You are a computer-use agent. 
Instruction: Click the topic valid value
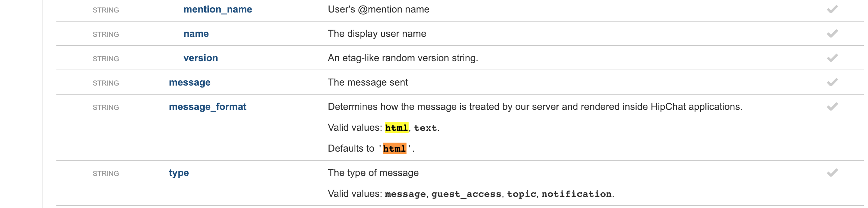pos(521,194)
